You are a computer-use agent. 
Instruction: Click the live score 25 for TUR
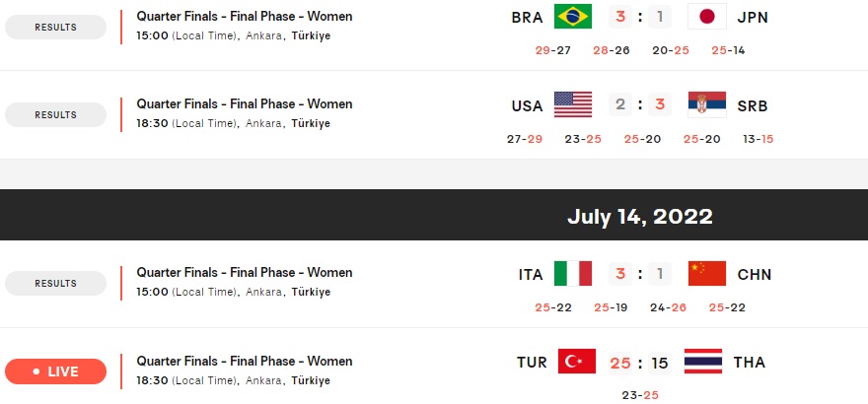pos(620,363)
